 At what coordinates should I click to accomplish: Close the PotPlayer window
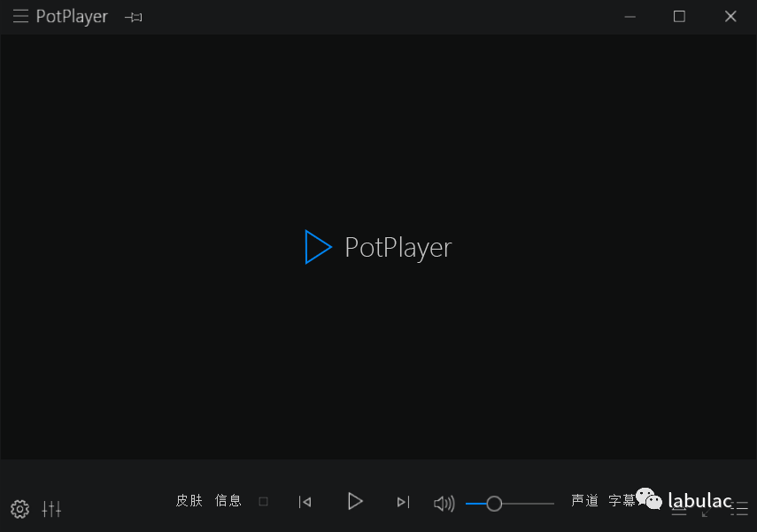[730, 17]
